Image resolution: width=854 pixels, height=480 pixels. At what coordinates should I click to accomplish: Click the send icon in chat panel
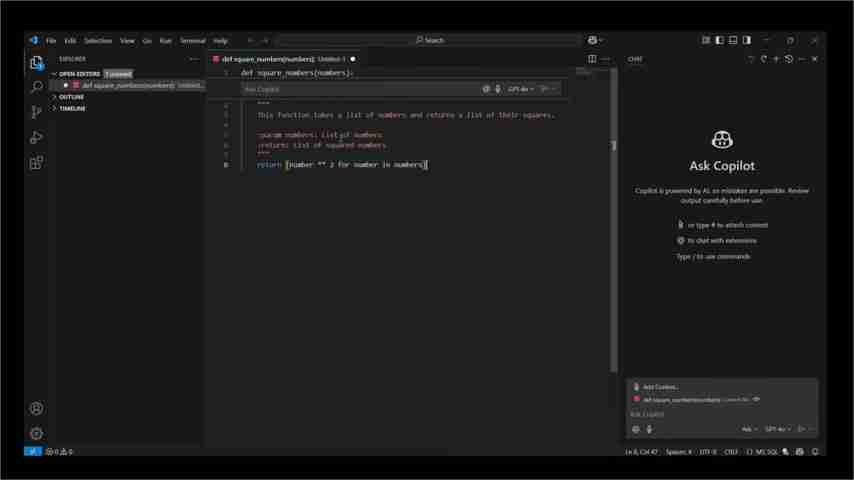(x=801, y=429)
